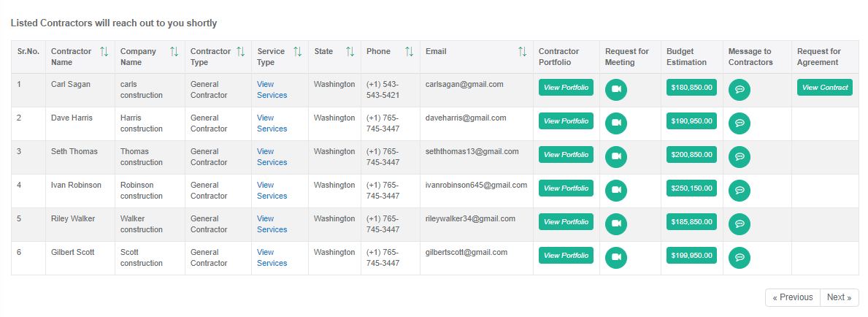The width and height of the screenshot is (868, 317).
Task: Go to Next page
Action: pos(840,297)
